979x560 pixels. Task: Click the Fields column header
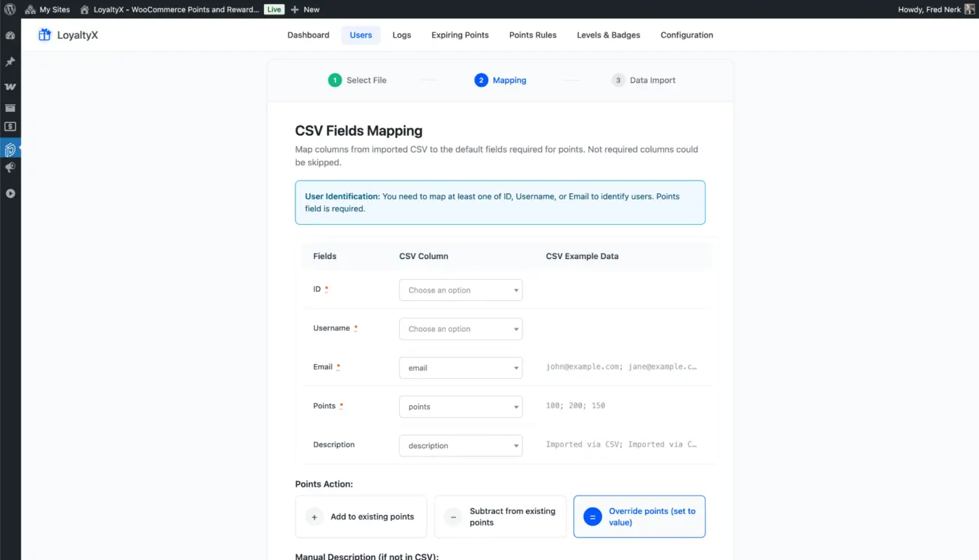coord(325,256)
